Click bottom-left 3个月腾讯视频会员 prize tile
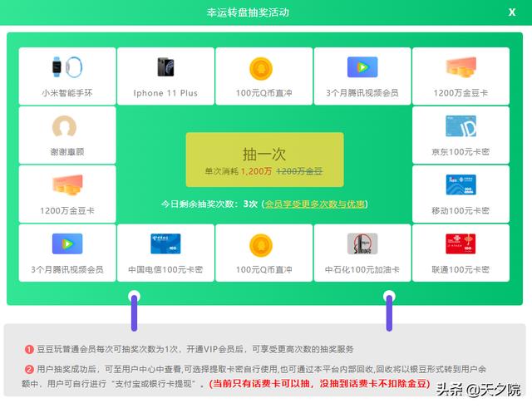 (x=66, y=253)
